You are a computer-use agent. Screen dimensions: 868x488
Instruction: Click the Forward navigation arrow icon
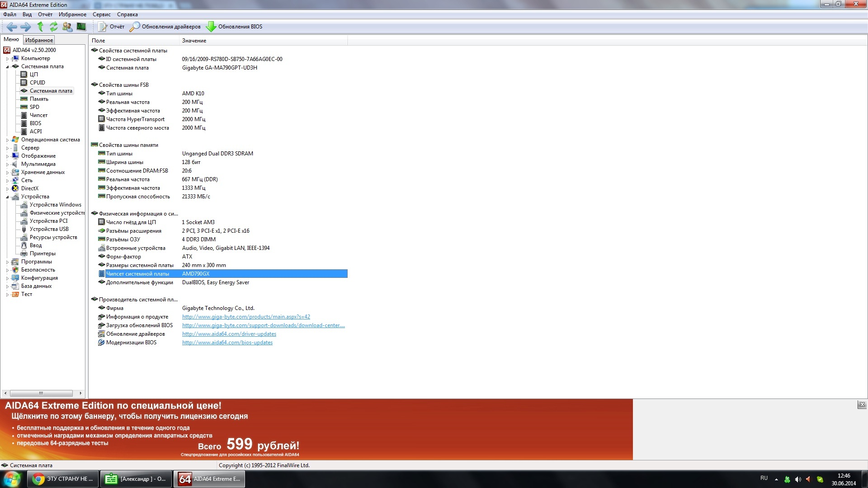26,27
